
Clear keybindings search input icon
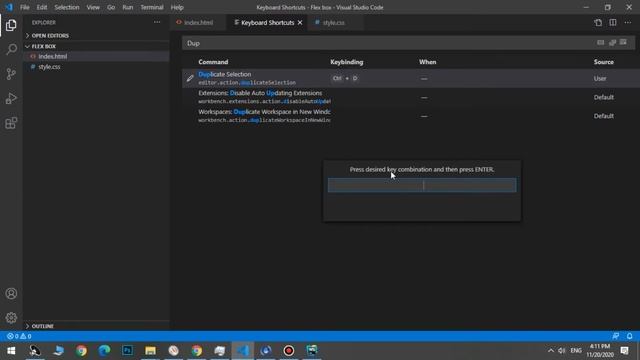click(x=623, y=42)
